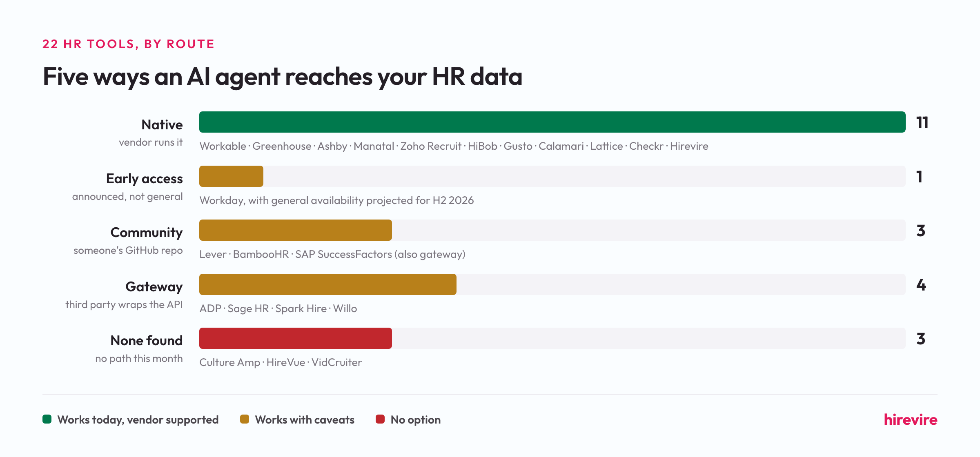Image resolution: width=980 pixels, height=457 pixels.
Task: Click the count '4' beside Gateway bar
Action: point(921,285)
